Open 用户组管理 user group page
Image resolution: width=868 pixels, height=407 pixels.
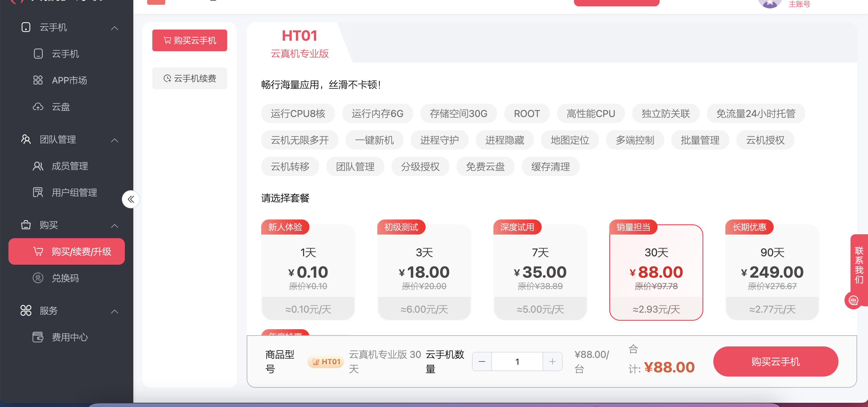pyautogui.click(x=74, y=192)
